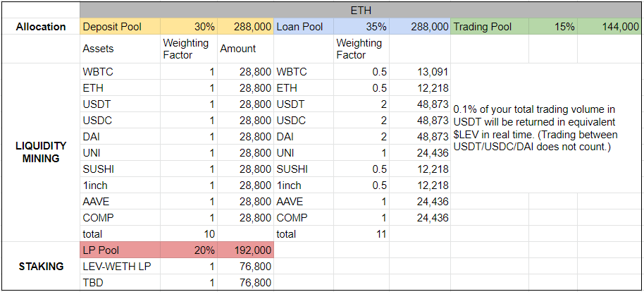Select the Deposit Pool total 10 cell
This screenshot has height=292, width=644.
tap(189, 234)
